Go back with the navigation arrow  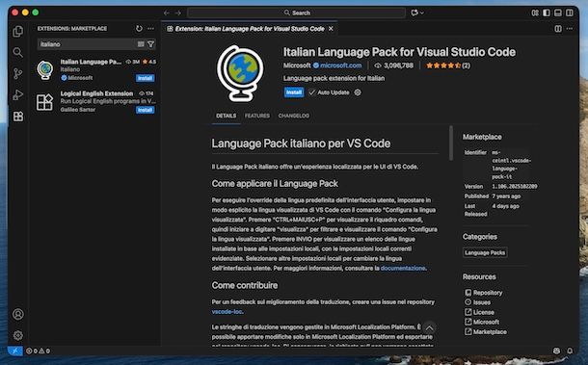pos(167,13)
